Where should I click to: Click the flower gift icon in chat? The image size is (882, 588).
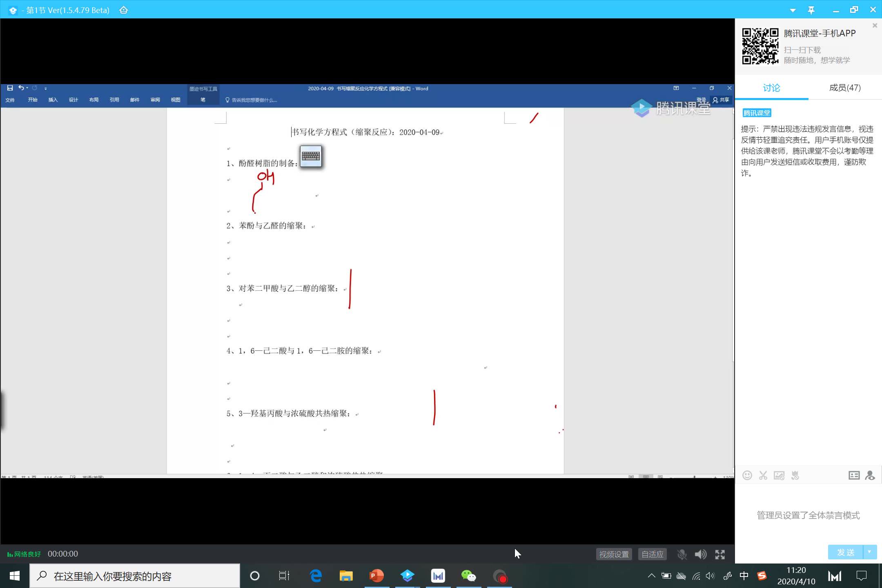click(x=795, y=475)
